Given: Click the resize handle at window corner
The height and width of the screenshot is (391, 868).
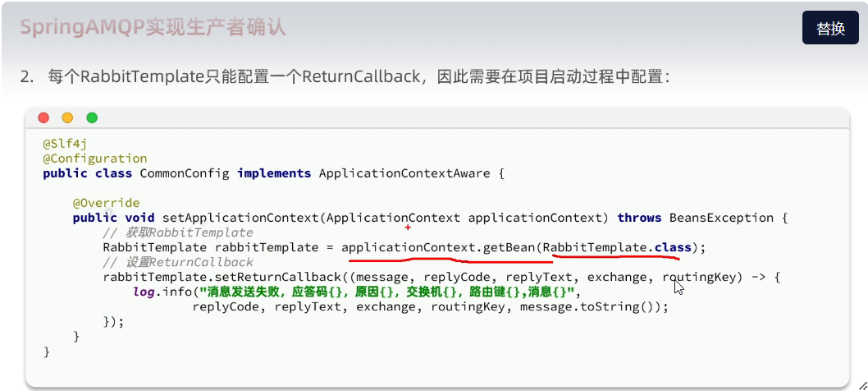Looking at the screenshot, I should 862,385.
